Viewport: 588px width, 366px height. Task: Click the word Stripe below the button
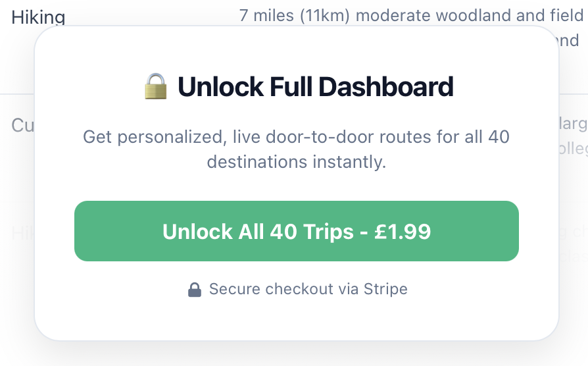coord(385,289)
